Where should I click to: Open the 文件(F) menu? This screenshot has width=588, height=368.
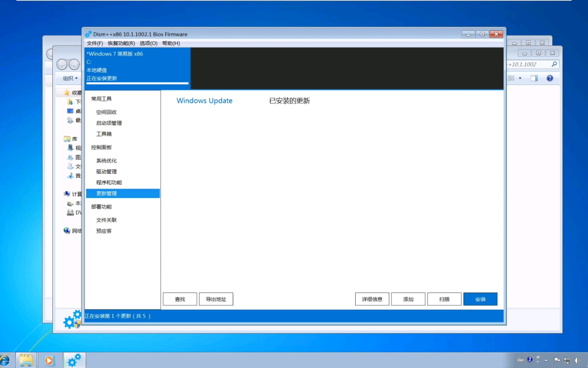tap(95, 43)
